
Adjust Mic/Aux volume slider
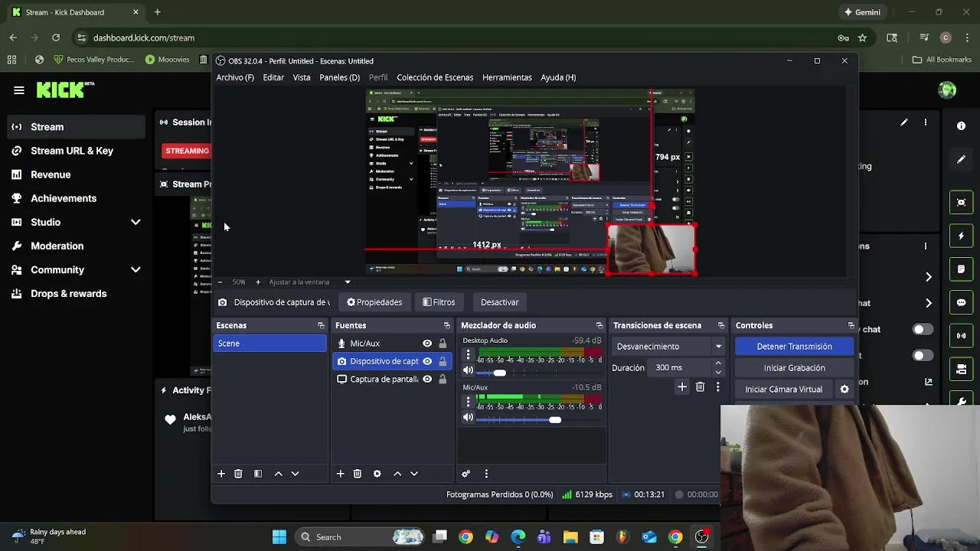539,420
